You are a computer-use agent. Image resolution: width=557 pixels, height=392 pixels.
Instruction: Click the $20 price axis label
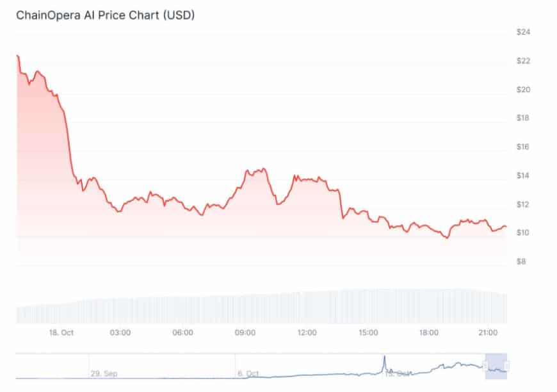tap(524, 90)
